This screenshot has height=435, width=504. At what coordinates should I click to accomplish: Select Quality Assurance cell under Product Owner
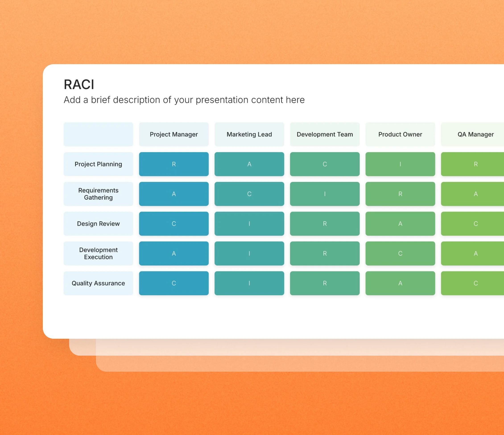(400, 283)
